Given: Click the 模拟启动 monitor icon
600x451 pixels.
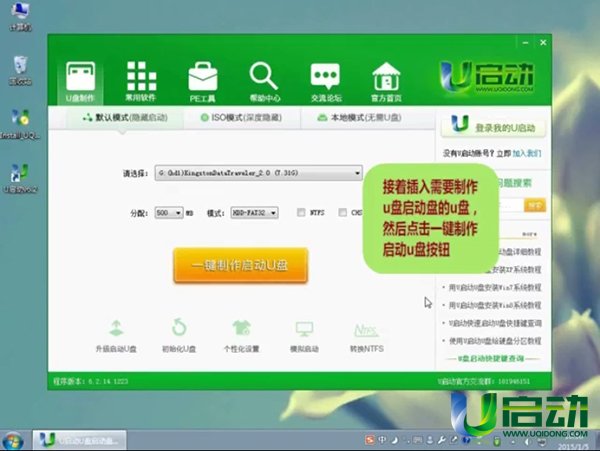Looking at the screenshot, I should coord(304,336).
